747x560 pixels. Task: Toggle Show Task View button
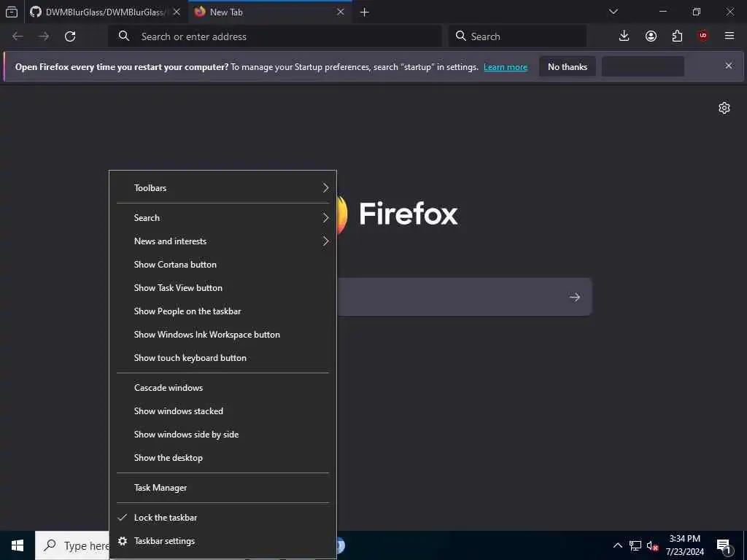click(223, 287)
